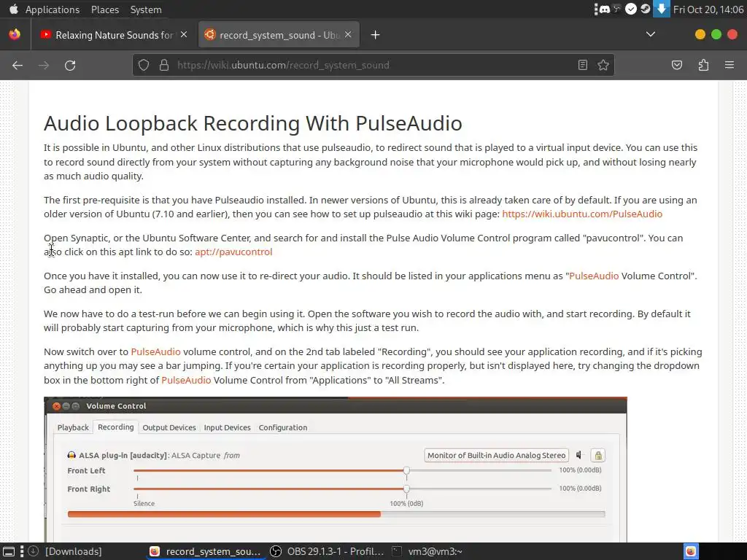The height and width of the screenshot is (560, 747).
Task: Click the Discord tray icon
Action: 604,9
